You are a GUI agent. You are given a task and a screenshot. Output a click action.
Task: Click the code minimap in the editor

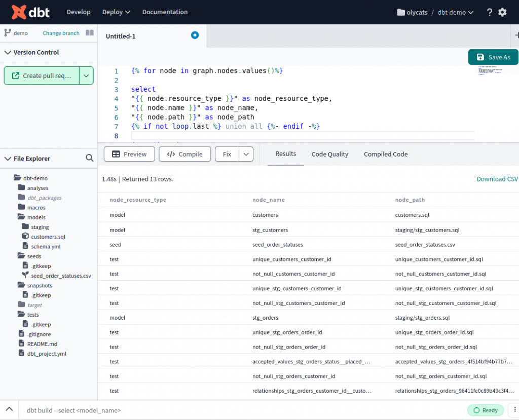pos(491,70)
